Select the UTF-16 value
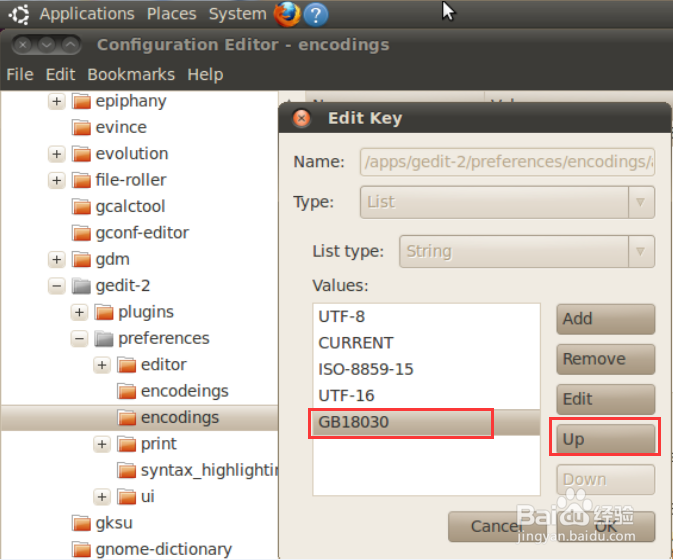 click(426, 396)
